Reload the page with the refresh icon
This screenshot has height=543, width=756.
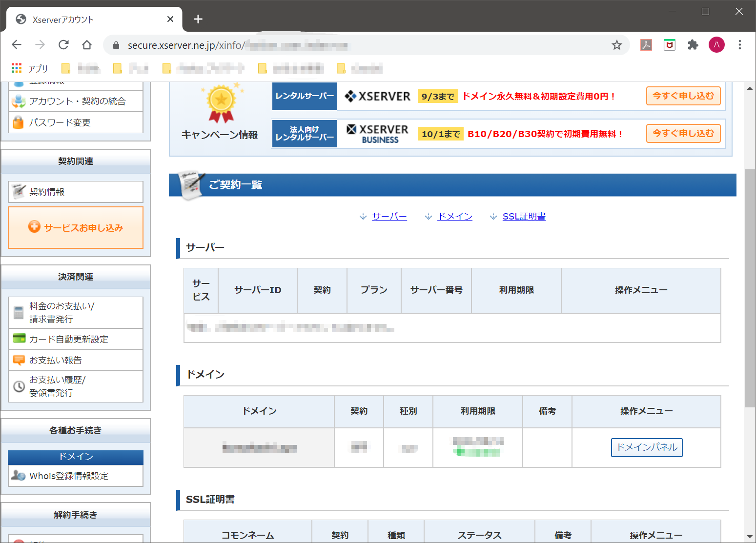click(x=63, y=45)
